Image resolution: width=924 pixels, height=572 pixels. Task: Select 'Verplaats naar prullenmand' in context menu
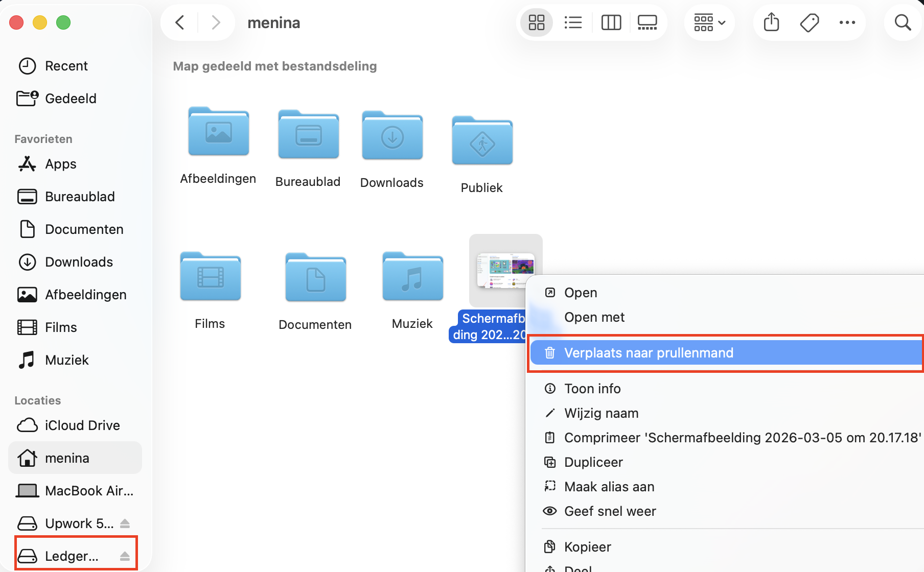pos(648,352)
